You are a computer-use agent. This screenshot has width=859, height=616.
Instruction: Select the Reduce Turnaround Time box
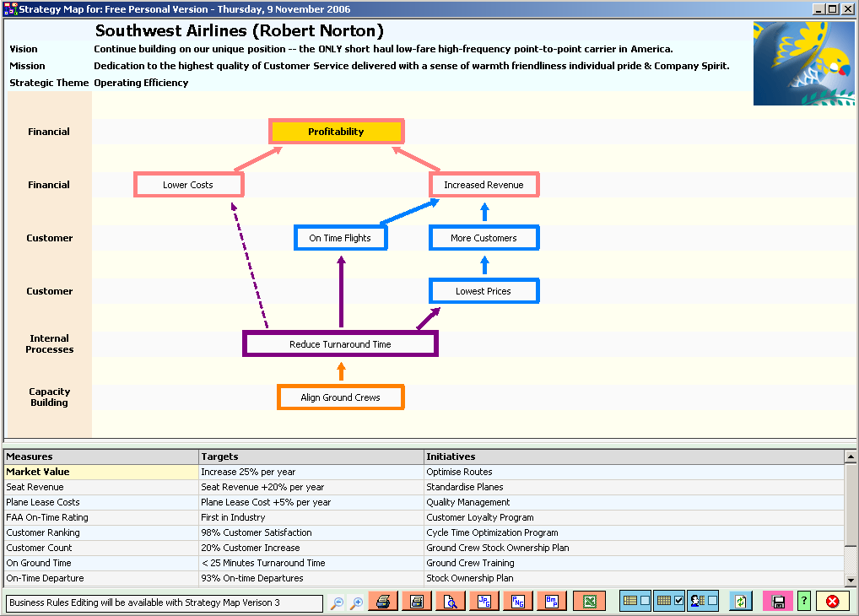coord(340,344)
